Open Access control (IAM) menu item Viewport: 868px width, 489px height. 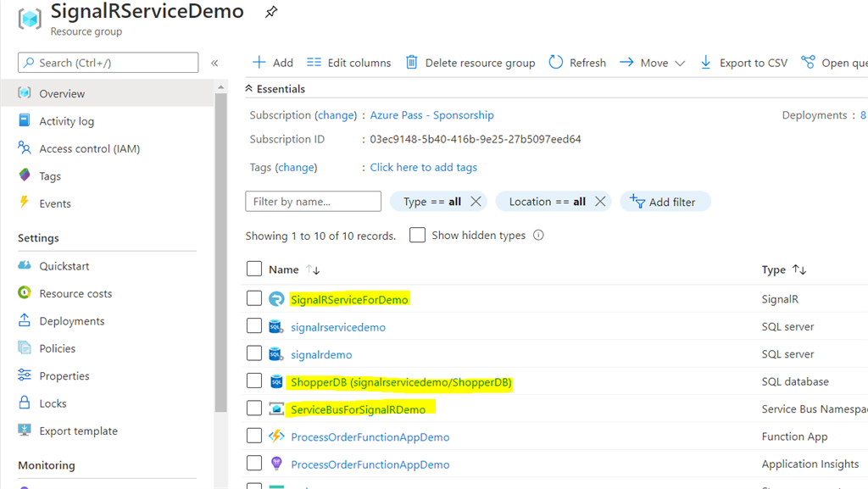(x=89, y=149)
